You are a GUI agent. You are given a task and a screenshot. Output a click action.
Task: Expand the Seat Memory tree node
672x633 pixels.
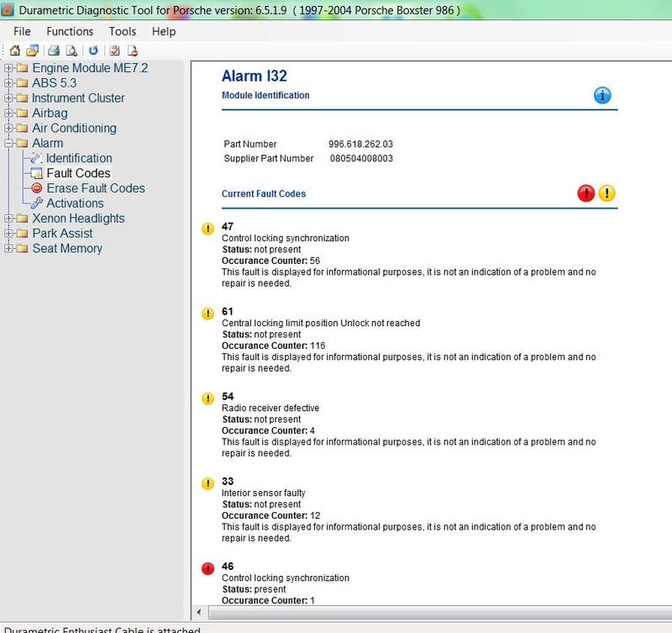pos(8,249)
